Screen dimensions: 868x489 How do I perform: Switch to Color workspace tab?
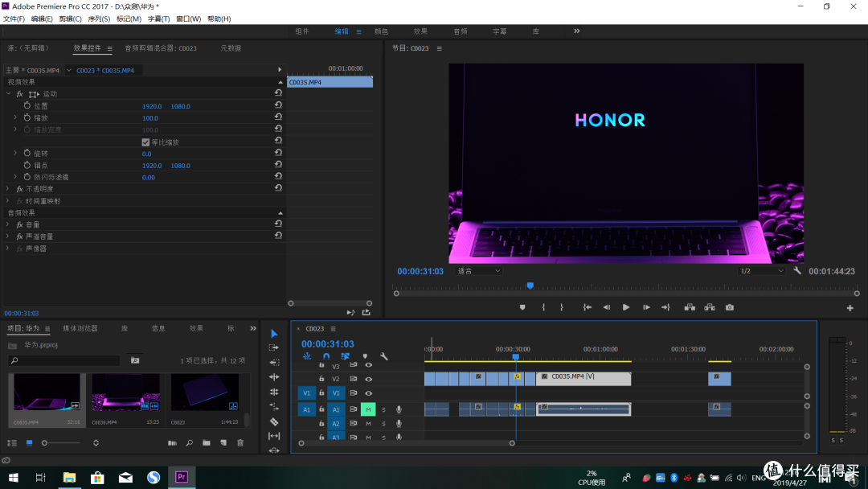tap(382, 31)
